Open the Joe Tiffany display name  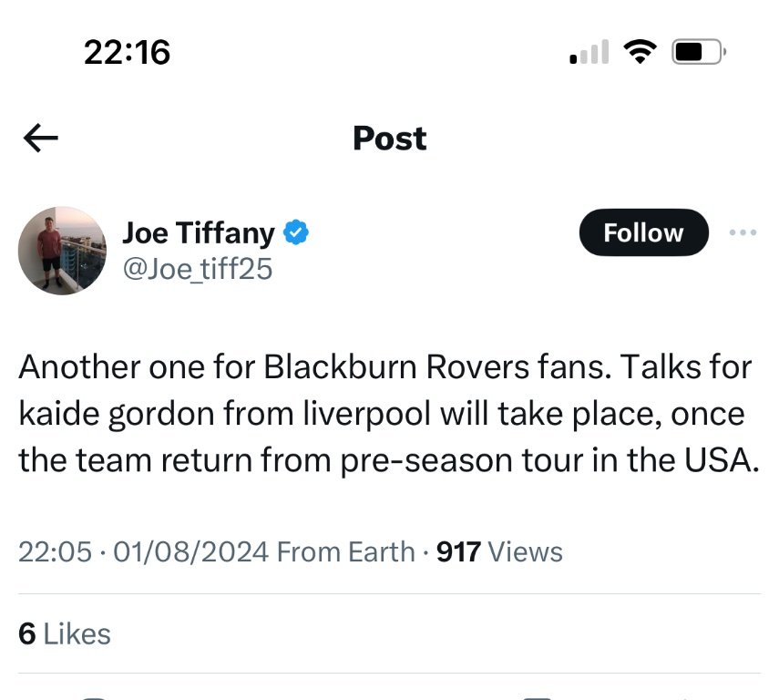click(198, 233)
